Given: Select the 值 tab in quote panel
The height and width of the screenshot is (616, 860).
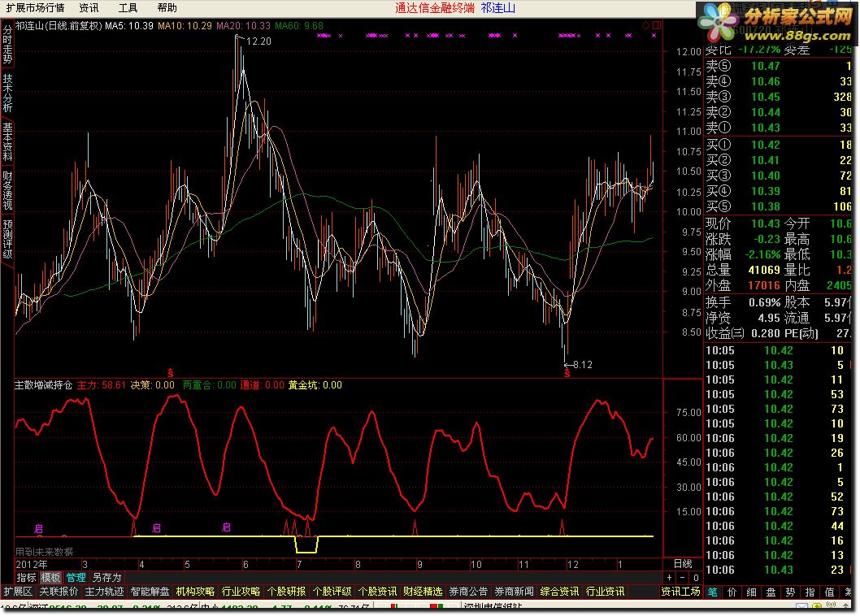Looking at the screenshot, I should click(829, 592).
